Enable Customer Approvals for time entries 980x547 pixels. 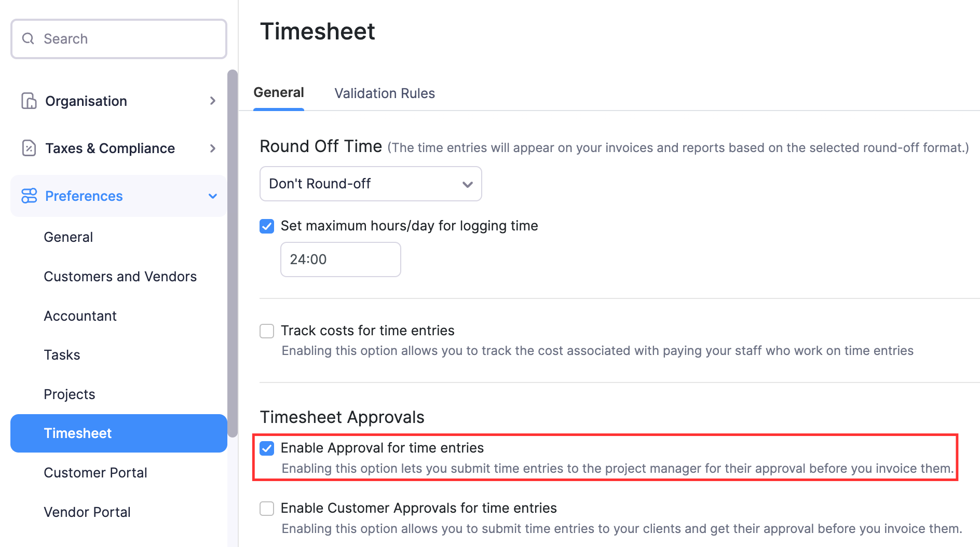click(x=266, y=509)
